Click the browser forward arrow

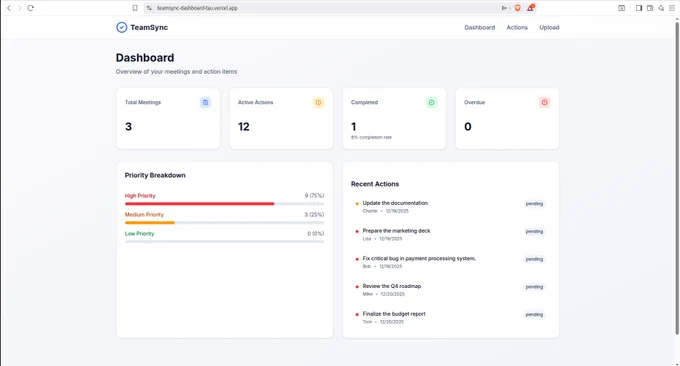[x=19, y=8]
